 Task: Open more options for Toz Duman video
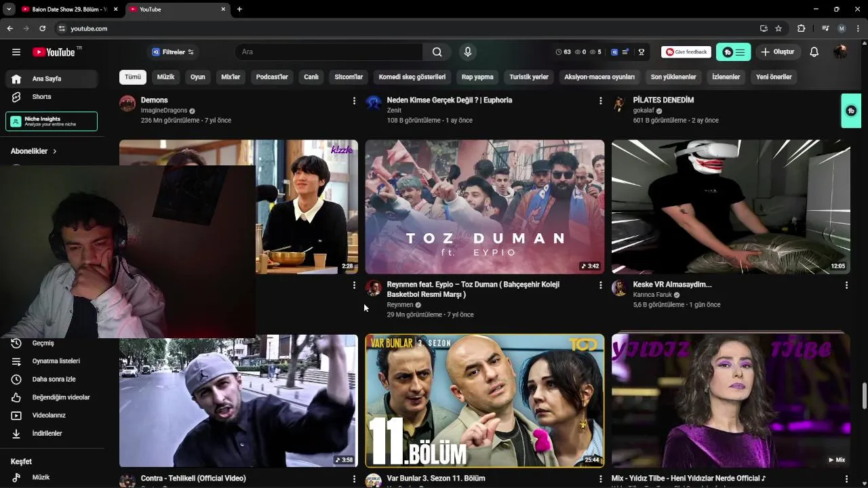[600, 285]
